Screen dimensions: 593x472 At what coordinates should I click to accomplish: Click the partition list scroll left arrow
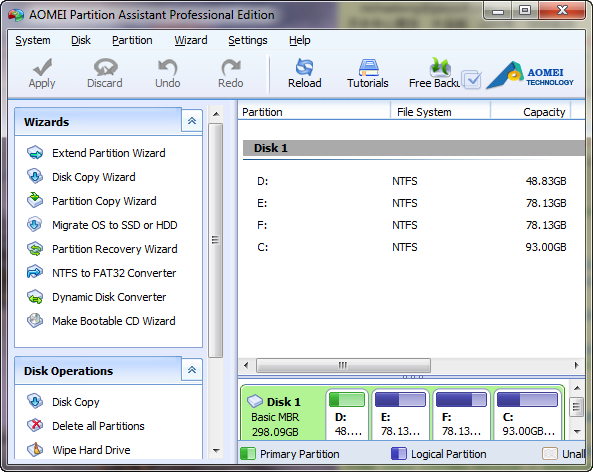tap(246, 365)
